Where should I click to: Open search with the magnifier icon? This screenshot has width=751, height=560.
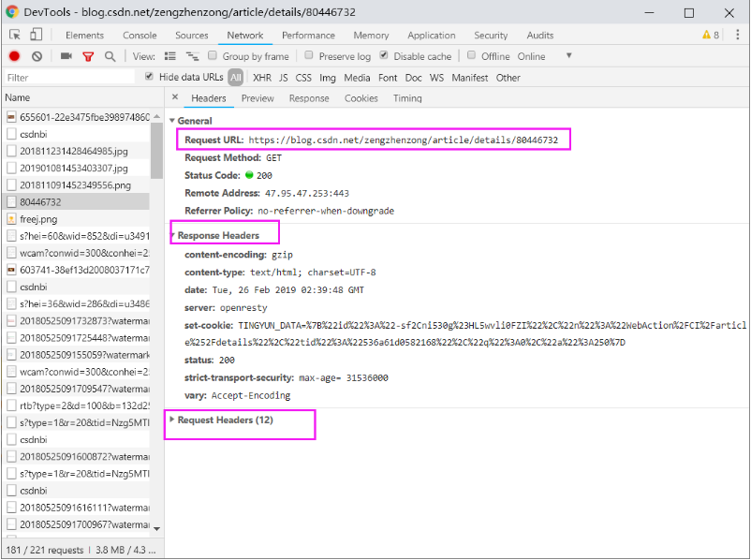click(110, 56)
